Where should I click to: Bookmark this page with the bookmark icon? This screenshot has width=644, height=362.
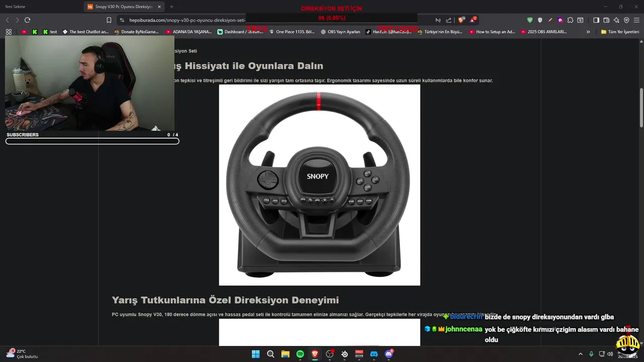click(109, 20)
